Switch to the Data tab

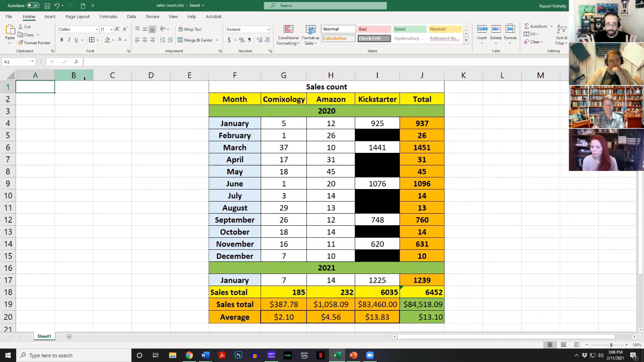click(131, 17)
